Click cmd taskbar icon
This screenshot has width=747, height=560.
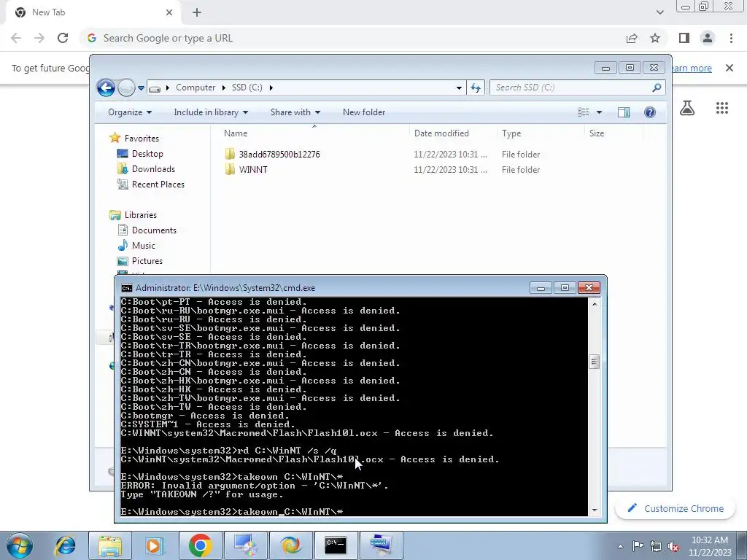coord(336,545)
